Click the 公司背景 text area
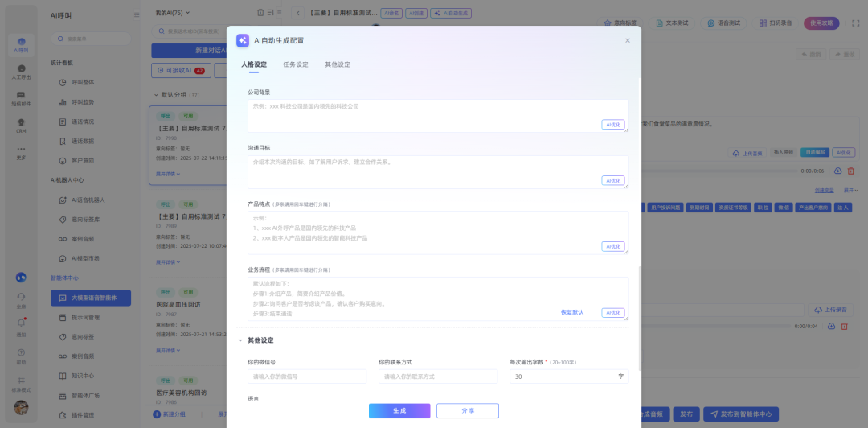This screenshot has height=428, width=868. [438, 116]
